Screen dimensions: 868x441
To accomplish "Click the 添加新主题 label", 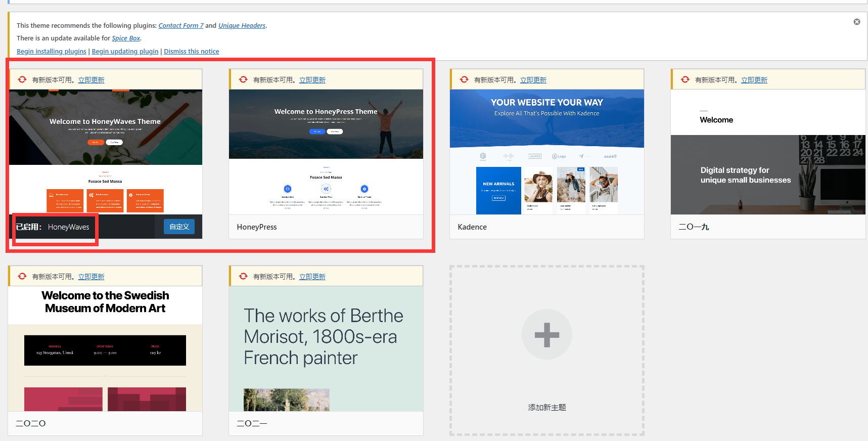I will pyautogui.click(x=547, y=408).
